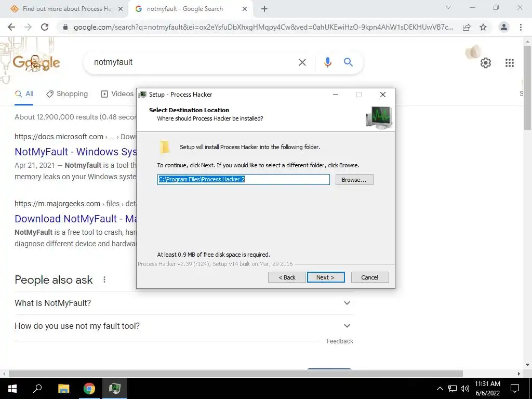The width and height of the screenshot is (532, 399).
Task: Open the Windows Start menu
Action: 12,389
